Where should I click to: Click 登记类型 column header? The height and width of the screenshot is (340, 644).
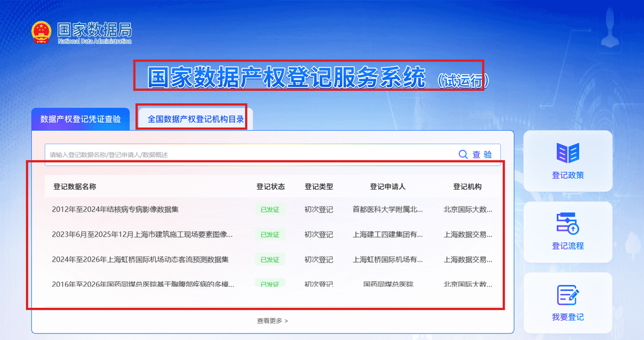318,187
